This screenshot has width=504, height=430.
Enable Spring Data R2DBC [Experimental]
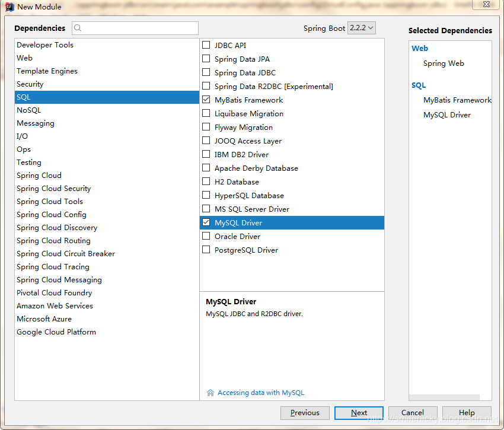click(x=206, y=86)
